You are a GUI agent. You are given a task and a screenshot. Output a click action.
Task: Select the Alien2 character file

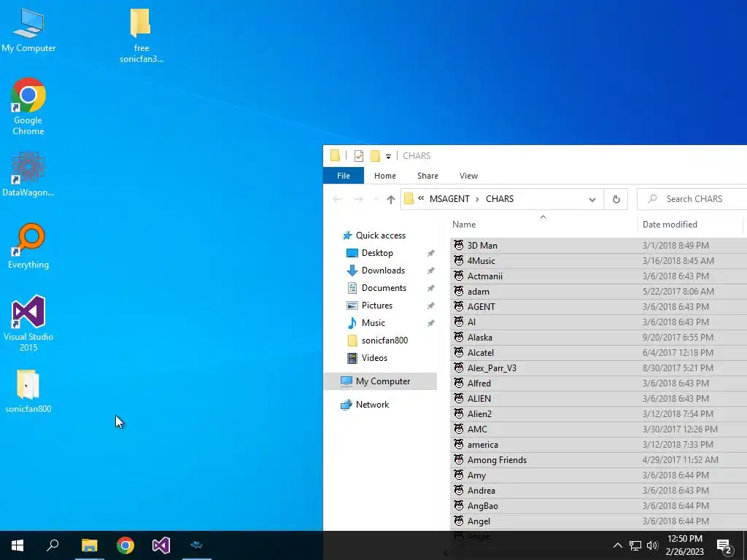pyautogui.click(x=598, y=414)
